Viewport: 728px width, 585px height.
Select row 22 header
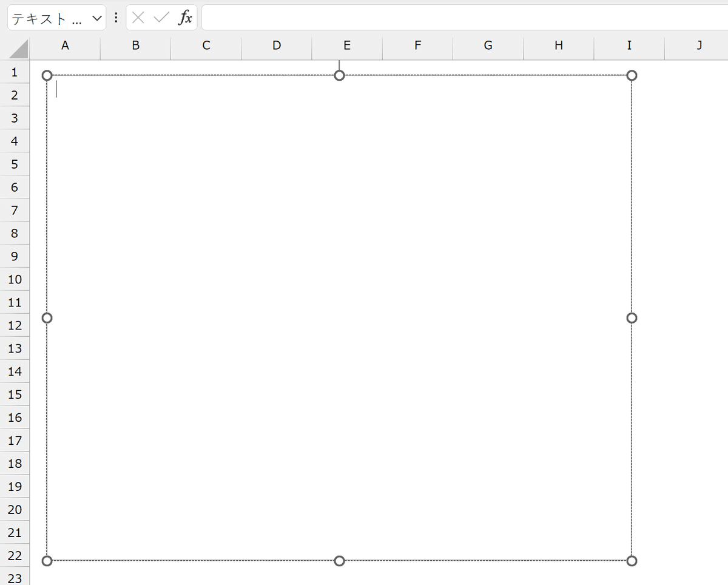pos(15,556)
